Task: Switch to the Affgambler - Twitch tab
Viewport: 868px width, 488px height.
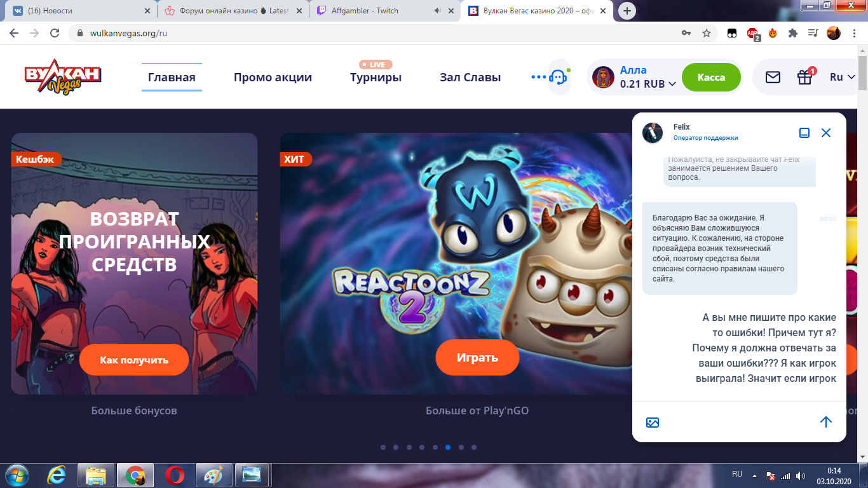Action: click(386, 11)
